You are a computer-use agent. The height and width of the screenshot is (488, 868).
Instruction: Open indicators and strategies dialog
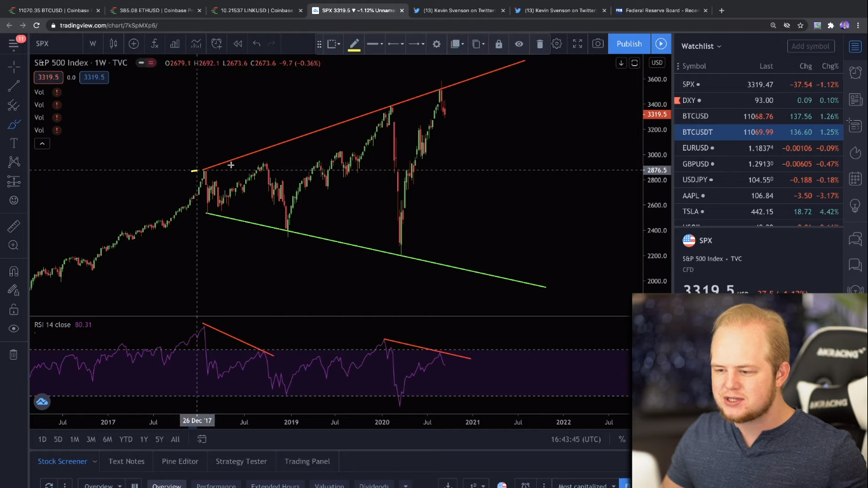pyautogui.click(x=154, y=43)
